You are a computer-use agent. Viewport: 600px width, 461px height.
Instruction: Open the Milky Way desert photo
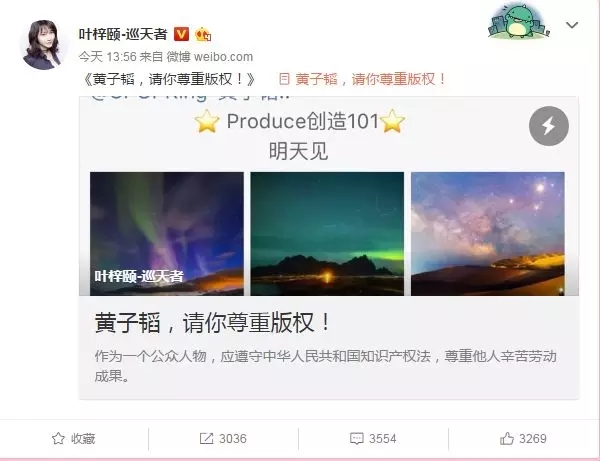488,234
